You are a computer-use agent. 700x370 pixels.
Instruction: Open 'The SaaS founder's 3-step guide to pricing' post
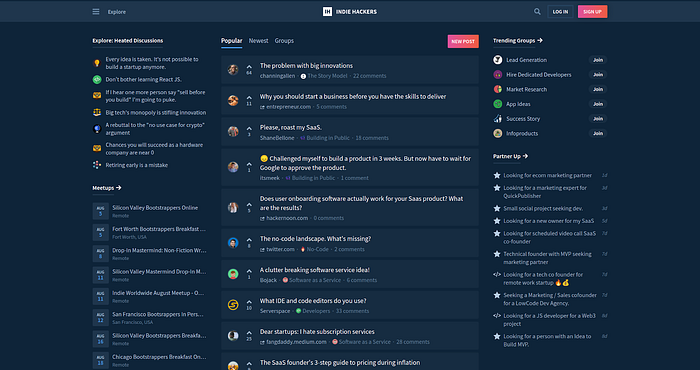click(340, 362)
